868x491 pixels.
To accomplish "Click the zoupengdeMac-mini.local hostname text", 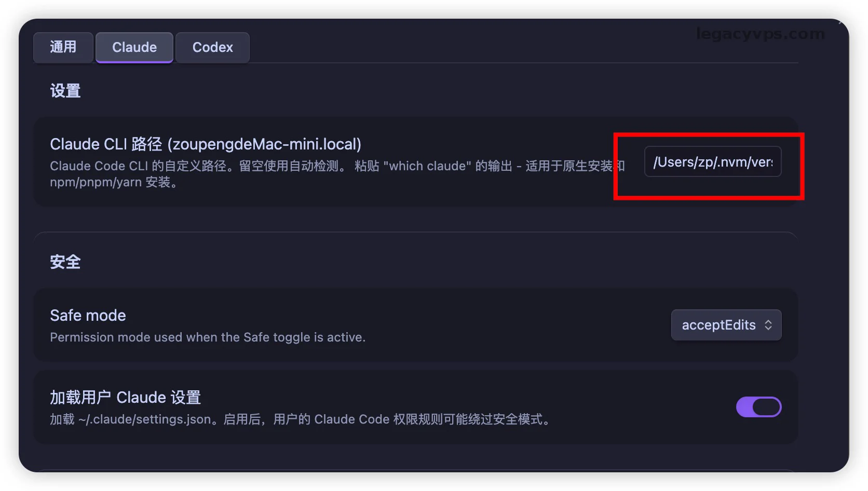I will (x=264, y=144).
